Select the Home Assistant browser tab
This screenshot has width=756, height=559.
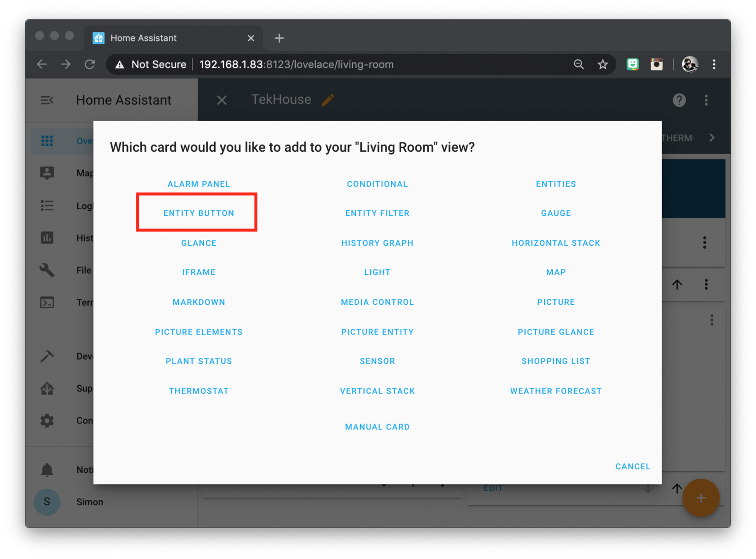click(143, 37)
